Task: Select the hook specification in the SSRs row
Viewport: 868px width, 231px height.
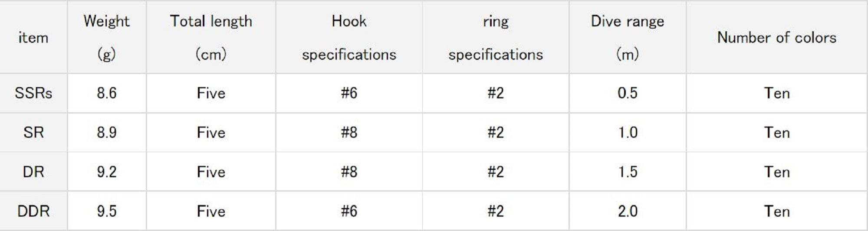Action: point(349,93)
